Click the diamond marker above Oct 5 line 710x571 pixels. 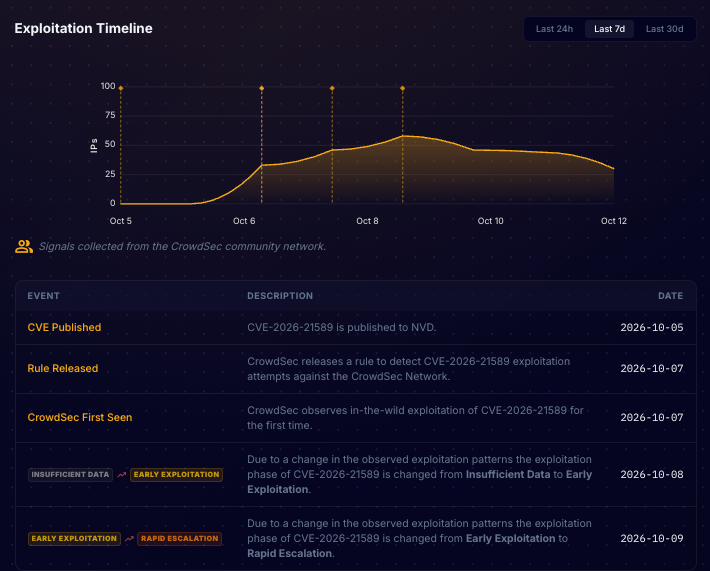click(x=121, y=88)
